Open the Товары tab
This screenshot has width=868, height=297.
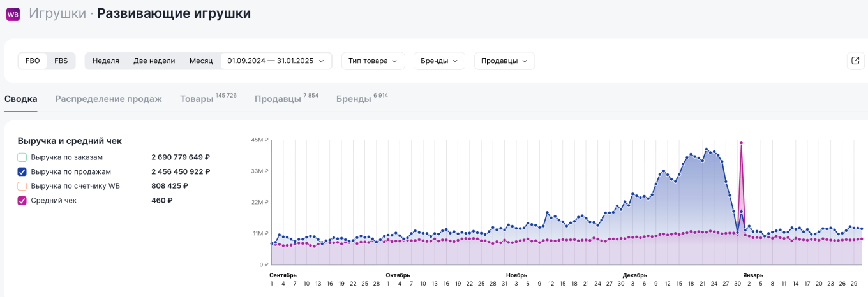197,99
